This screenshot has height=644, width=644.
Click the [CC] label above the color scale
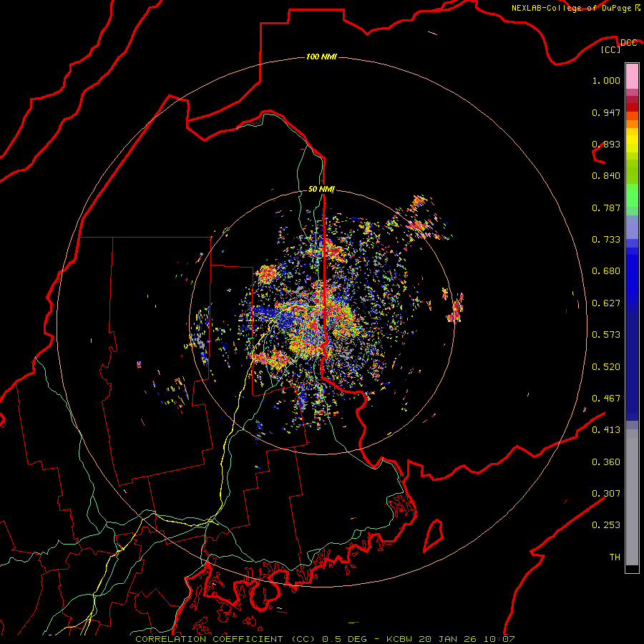click(611, 49)
